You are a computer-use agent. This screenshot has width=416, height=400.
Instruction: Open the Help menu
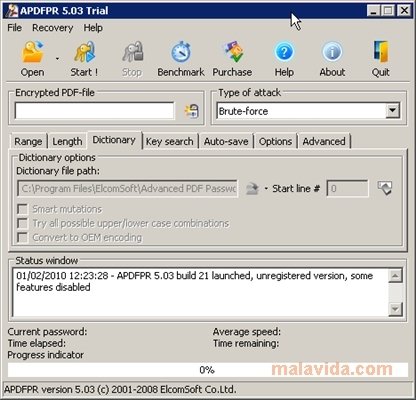(93, 28)
